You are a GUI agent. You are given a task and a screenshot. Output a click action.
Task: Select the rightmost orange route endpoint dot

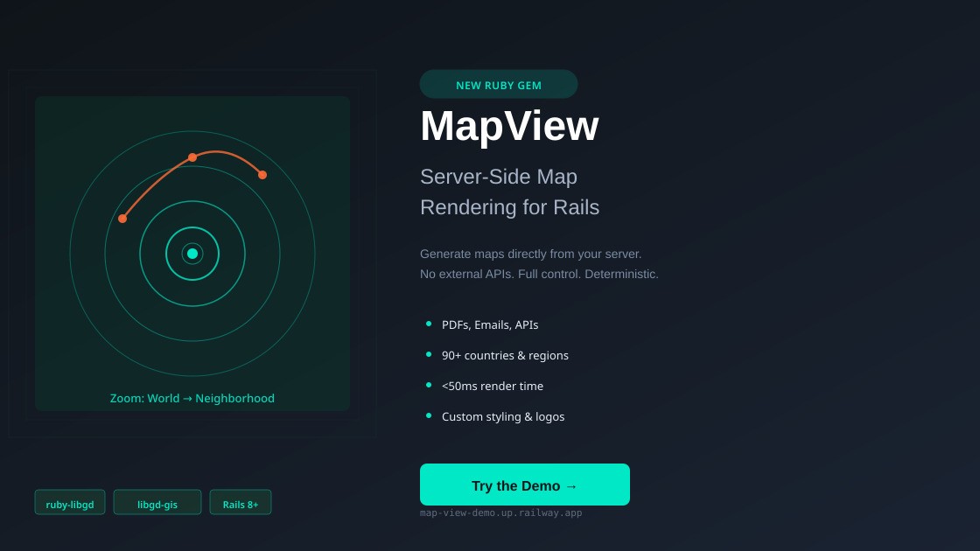(x=262, y=176)
